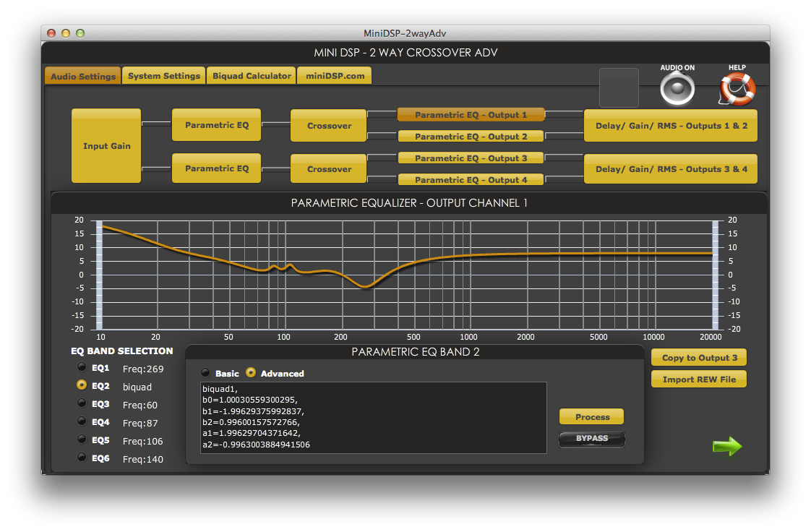The width and height of the screenshot is (811, 532).
Task: Select EQ6 band radio button
Action: point(82,458)
